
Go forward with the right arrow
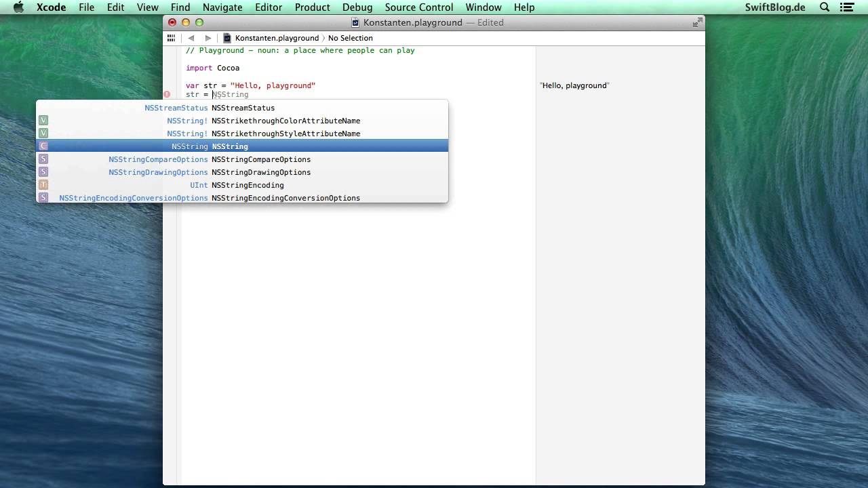208,38
